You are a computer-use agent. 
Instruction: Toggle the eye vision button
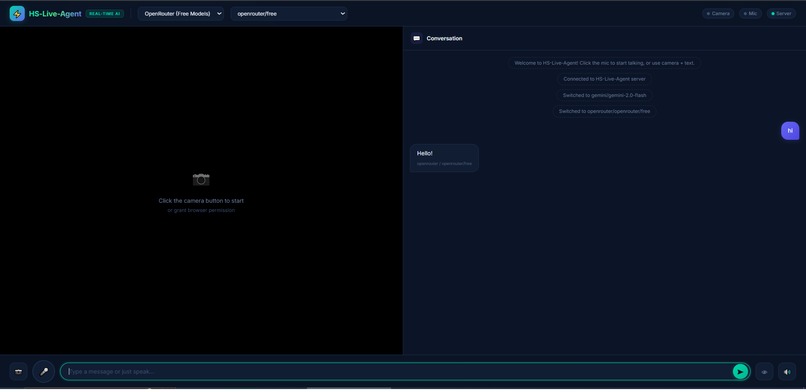tap(764, 371)
